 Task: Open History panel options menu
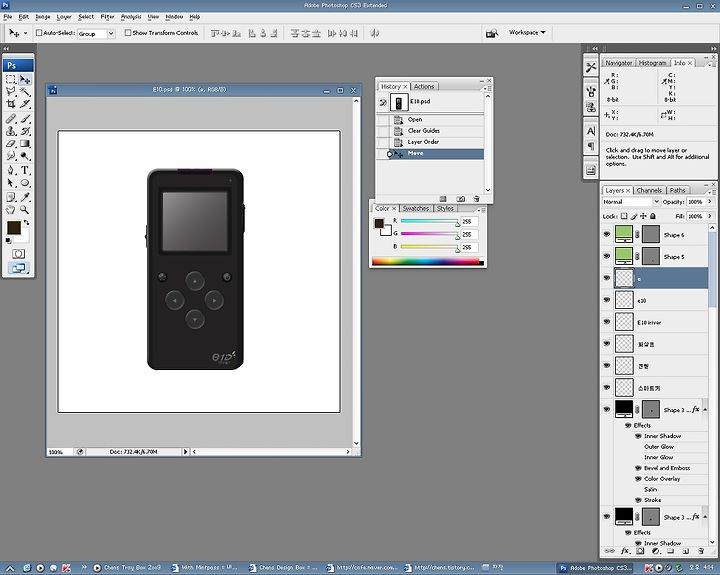[x=487, y=87]
